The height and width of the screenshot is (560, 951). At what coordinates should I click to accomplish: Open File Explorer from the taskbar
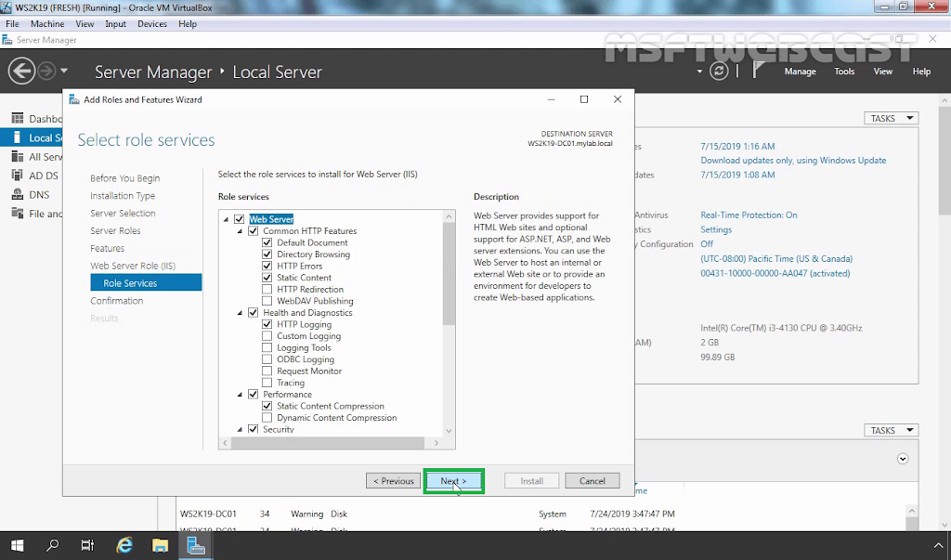[160, 545]
